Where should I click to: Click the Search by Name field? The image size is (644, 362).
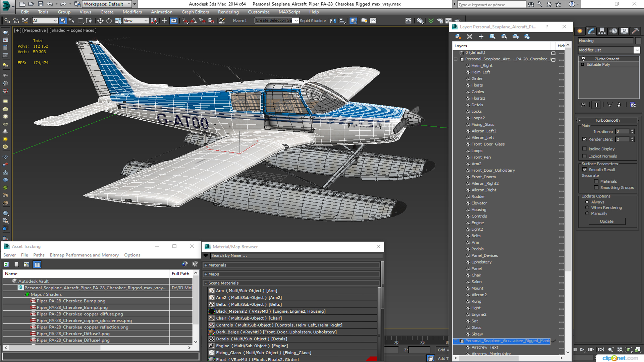[x=296, y=256]
